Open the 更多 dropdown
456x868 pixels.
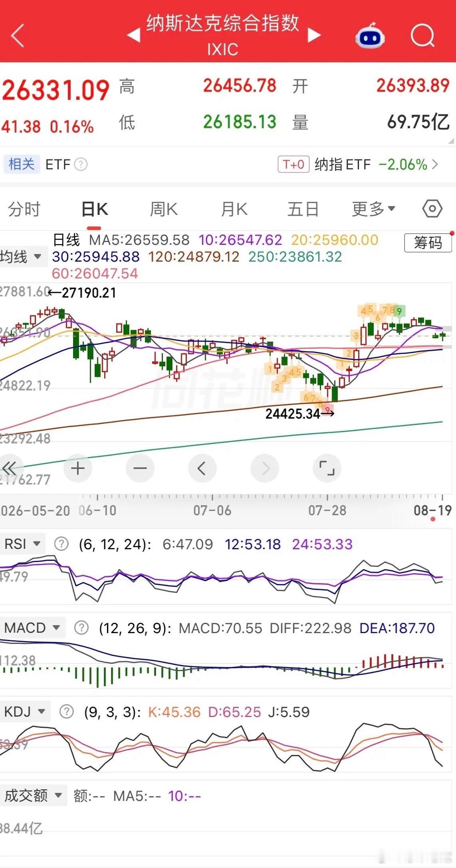373,209
